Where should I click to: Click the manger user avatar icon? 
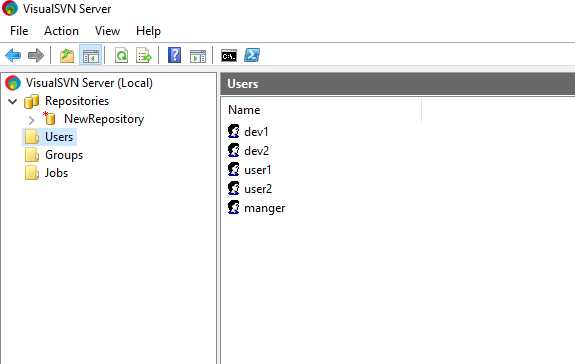pyautogui.click(x=234, y=207)
